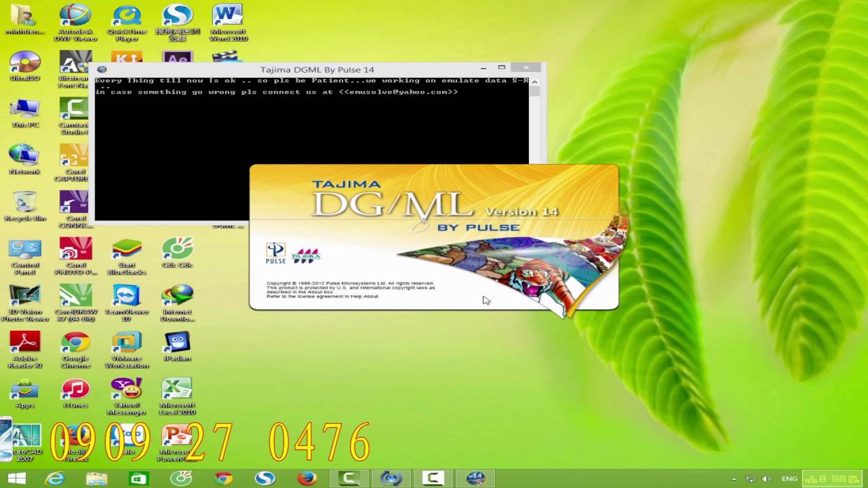
Task: Open Google Chrome from taskbar
Action: 222,479
